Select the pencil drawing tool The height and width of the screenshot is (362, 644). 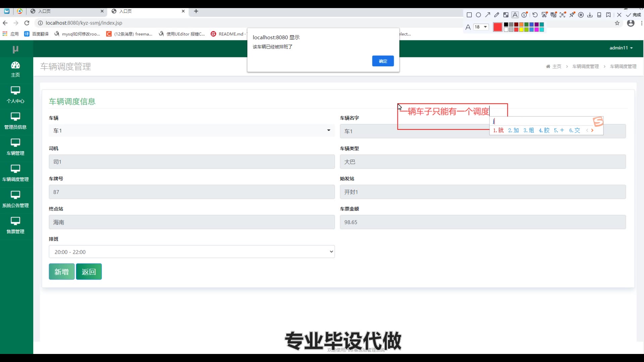[x=497, y=15]
